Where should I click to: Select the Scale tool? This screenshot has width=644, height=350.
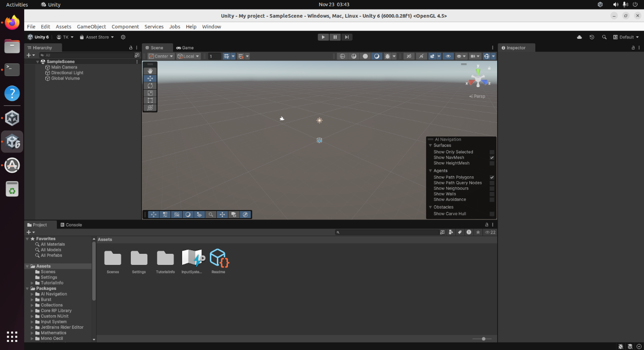pos(149,93)
